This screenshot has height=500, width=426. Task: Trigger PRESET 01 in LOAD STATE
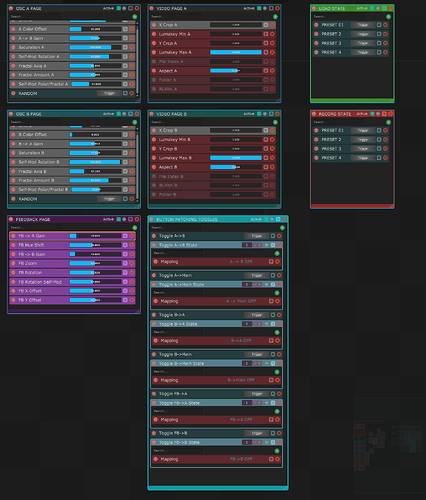tap(363, 25)
